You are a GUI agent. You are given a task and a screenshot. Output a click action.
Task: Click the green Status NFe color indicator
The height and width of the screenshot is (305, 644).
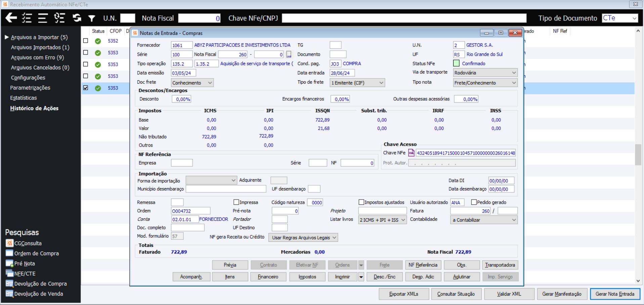click(456, 63)
